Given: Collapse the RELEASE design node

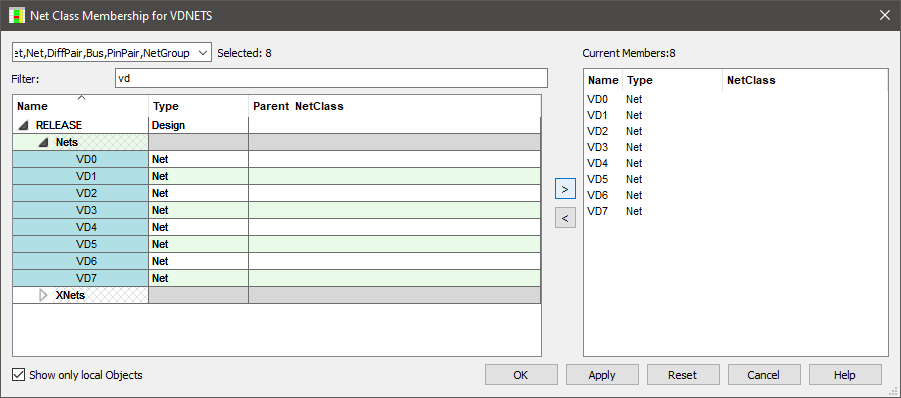Looking at the screenshot, I should click(x=24, y=125).
